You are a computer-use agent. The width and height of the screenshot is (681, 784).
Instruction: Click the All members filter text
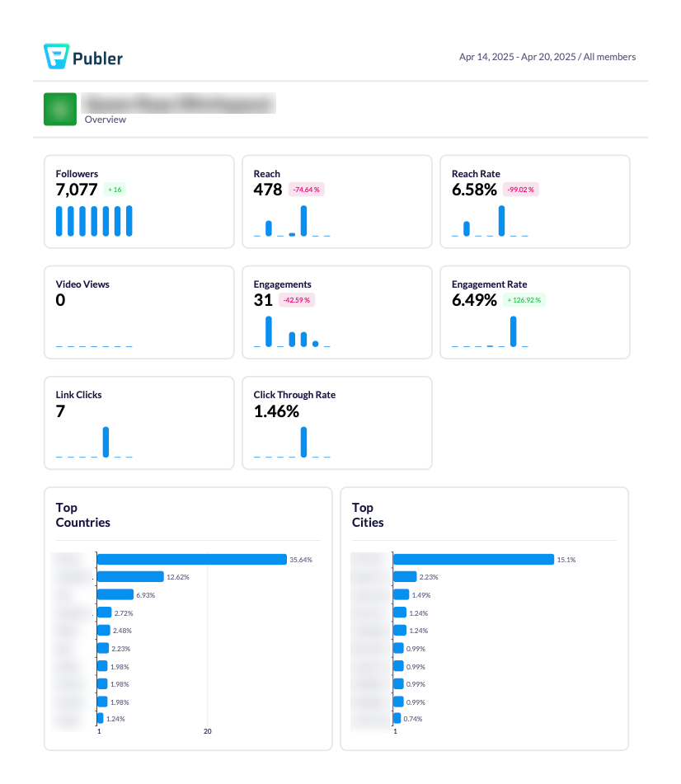tap(609, 57)
